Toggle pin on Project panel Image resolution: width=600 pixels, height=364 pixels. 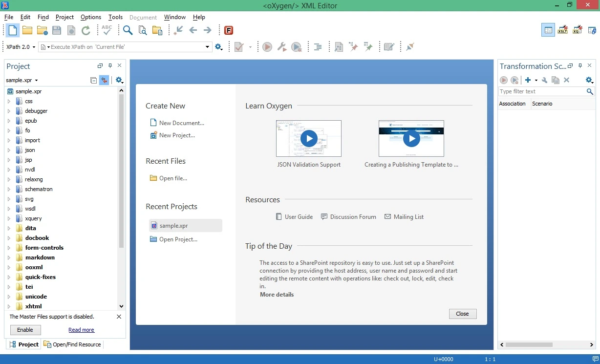(x=110, y=66)
